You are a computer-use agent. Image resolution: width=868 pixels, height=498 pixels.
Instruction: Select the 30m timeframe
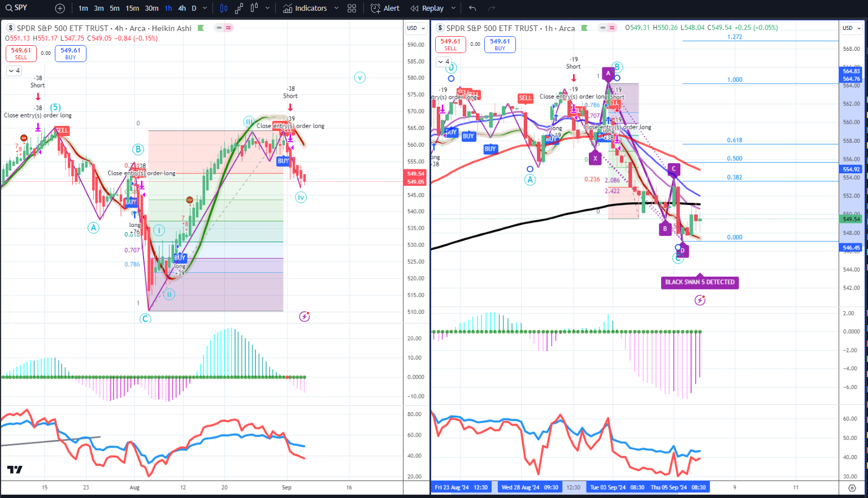click(151, 8)
